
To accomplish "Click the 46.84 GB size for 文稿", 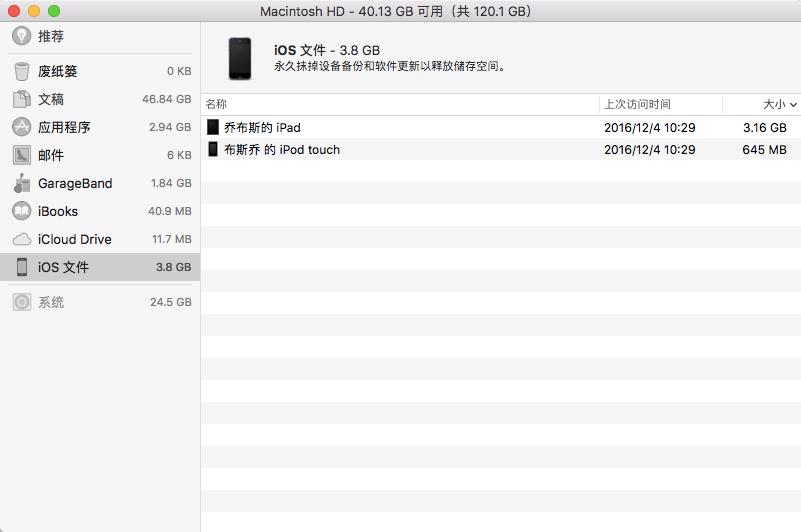I will click(167, 99).
